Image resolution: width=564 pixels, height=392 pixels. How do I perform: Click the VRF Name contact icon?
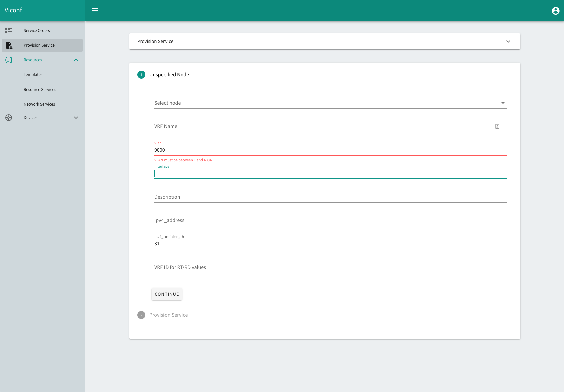coord(497,126)
